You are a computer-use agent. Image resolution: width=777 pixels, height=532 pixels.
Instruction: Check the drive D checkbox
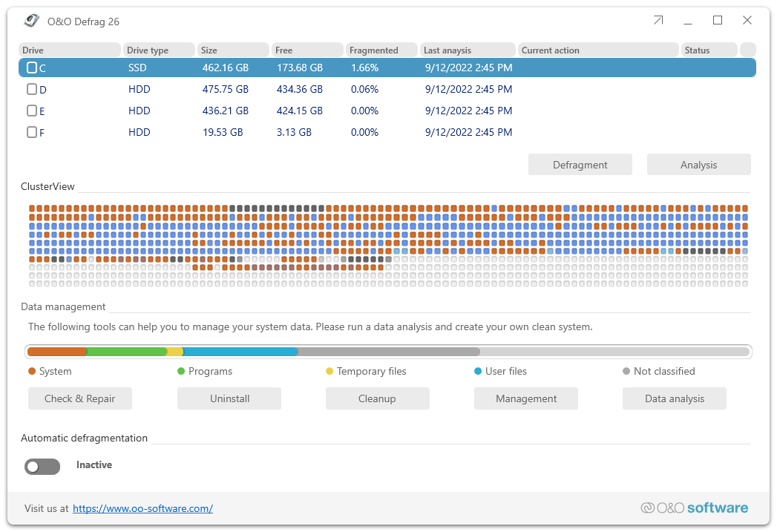pos(31,89)
